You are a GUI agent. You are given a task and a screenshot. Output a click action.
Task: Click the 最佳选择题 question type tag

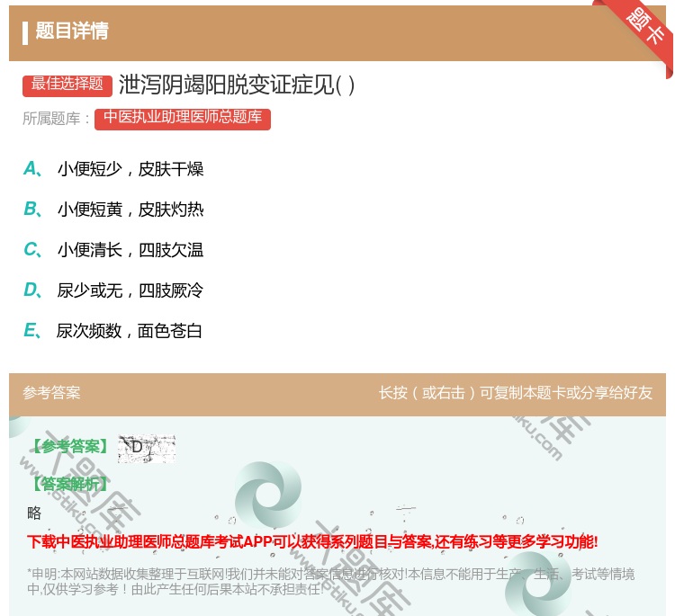67,85
